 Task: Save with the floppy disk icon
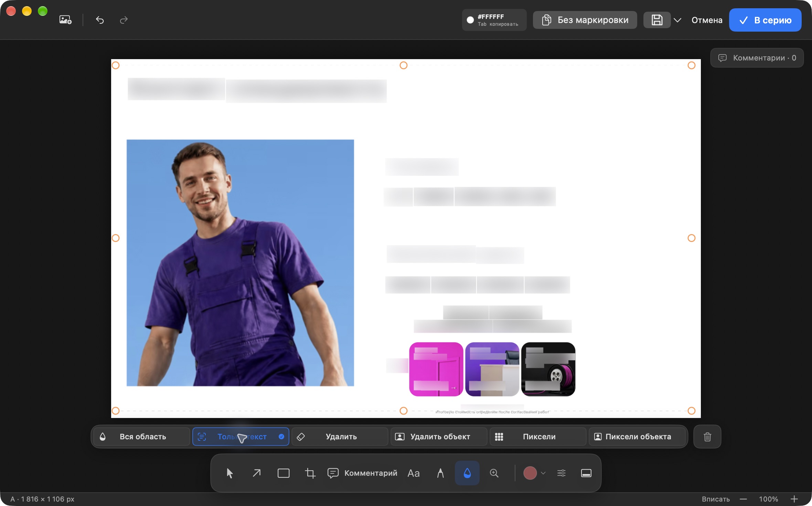tap(657, 20)
